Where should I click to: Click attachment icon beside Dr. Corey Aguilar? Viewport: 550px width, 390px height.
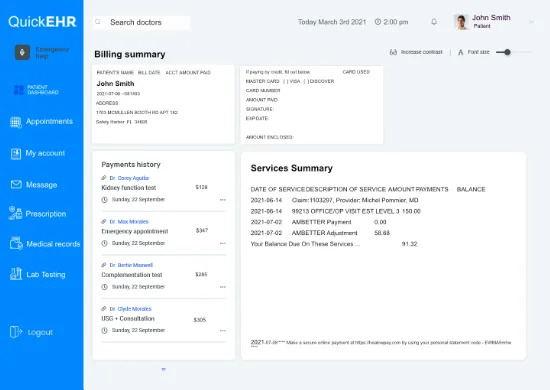[x=104, y=178]
